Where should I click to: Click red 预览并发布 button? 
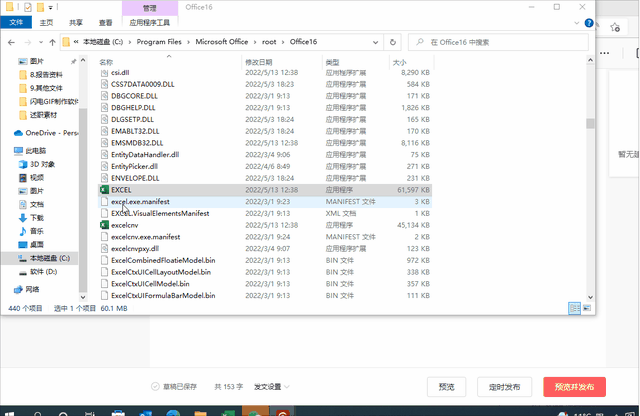click(x=574, y=387)
